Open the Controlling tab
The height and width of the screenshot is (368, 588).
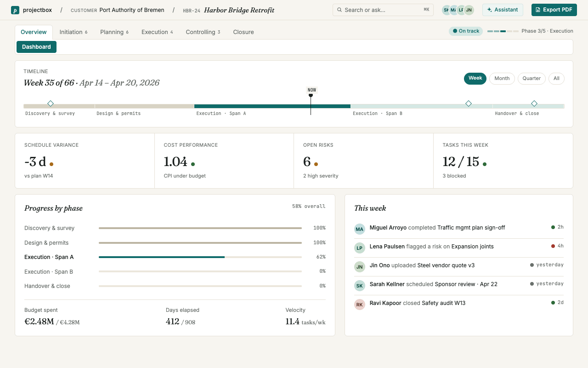203,32
